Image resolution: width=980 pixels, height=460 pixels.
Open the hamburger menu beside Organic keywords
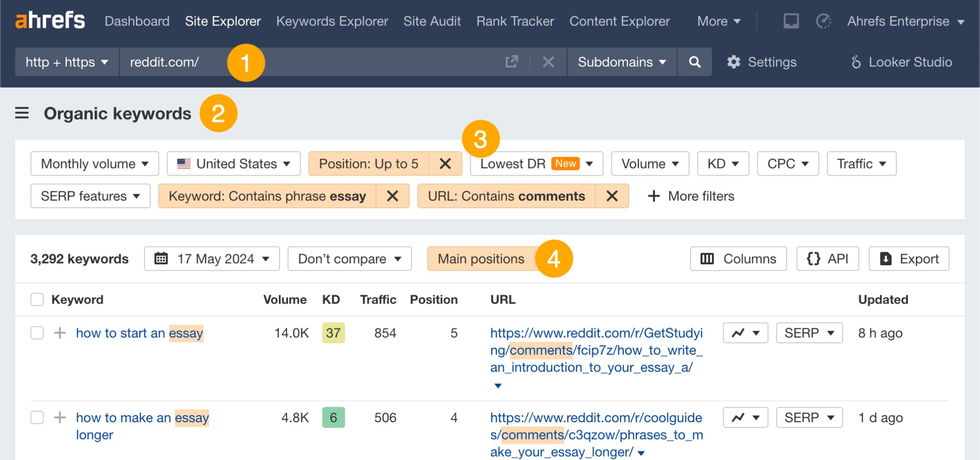point(21,113)
